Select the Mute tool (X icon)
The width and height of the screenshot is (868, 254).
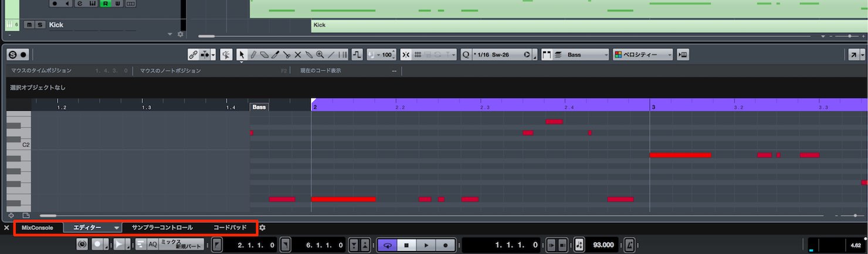[297, 55]
